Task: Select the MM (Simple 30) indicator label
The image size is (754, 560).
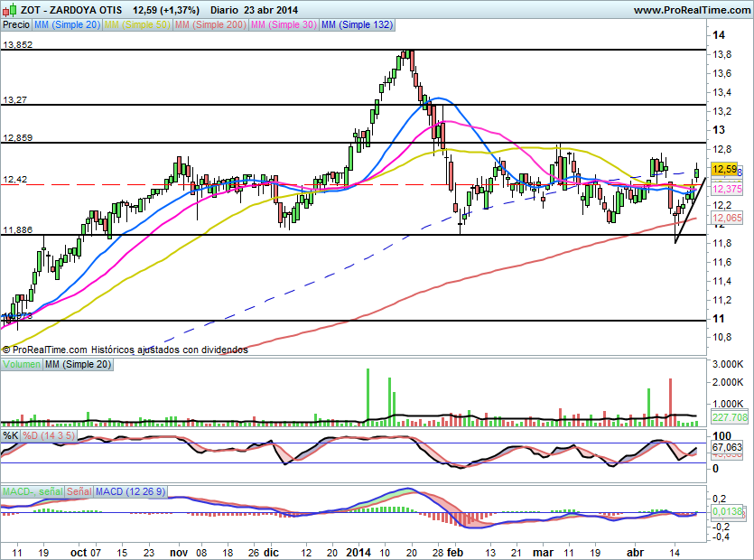Action: pyautogui.click(x=284, y=24)
